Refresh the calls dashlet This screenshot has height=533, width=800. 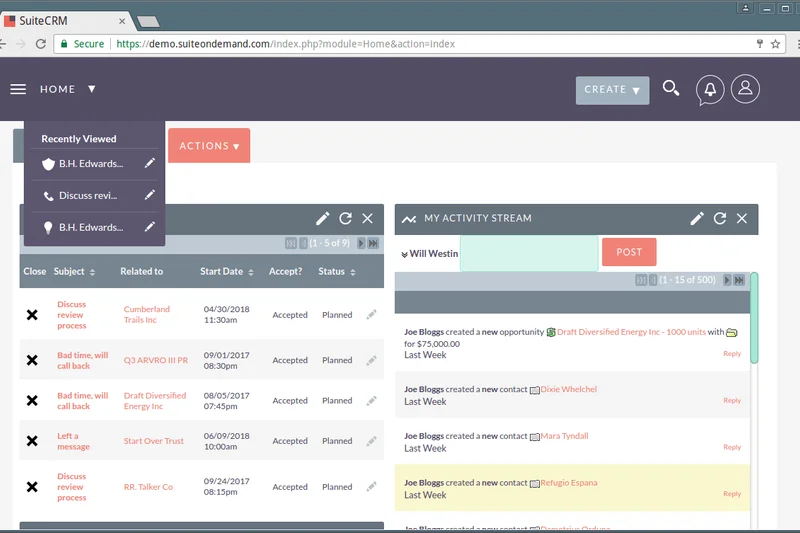pyautogui.click(x=345, y=218)
